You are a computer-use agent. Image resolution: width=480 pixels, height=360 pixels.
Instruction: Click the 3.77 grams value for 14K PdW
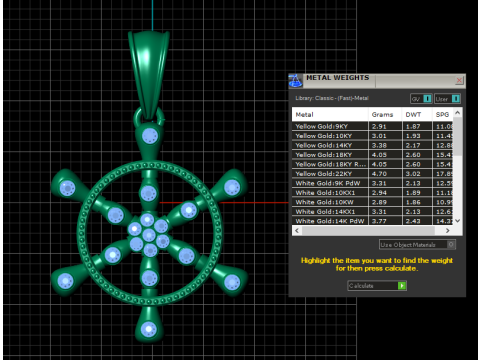[379, 221]
